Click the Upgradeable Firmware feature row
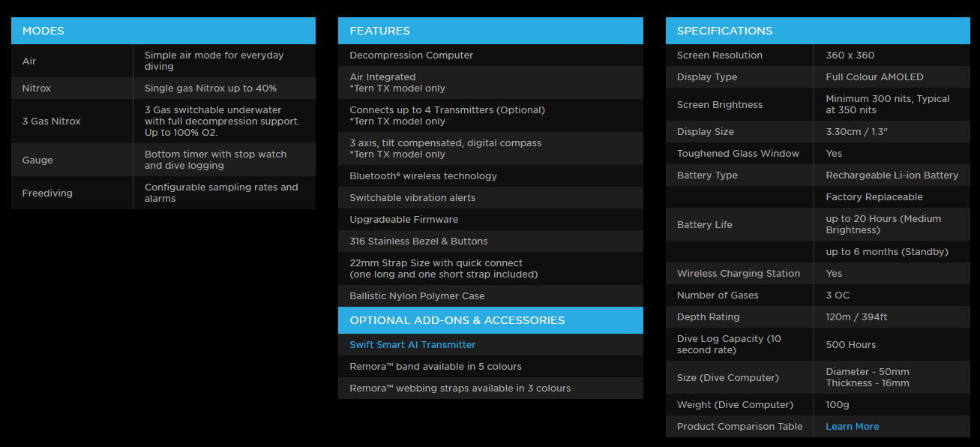Image resolution: width=980 pixels, height=447 pixels. (x=403, y=220)
